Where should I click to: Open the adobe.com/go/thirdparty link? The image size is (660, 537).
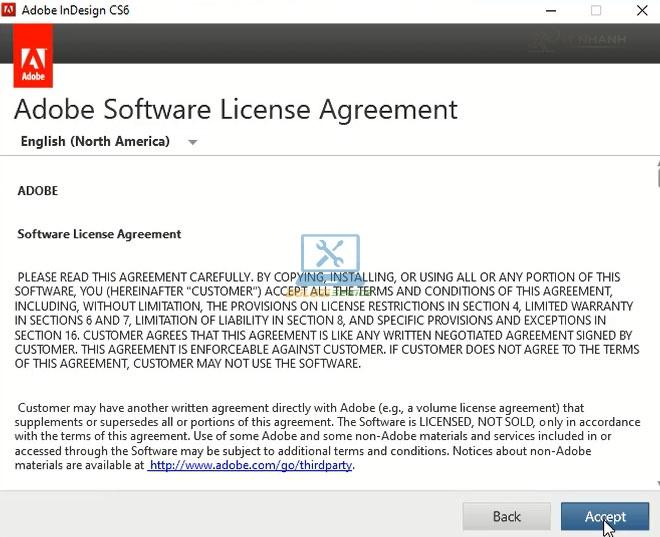(250, 465)
